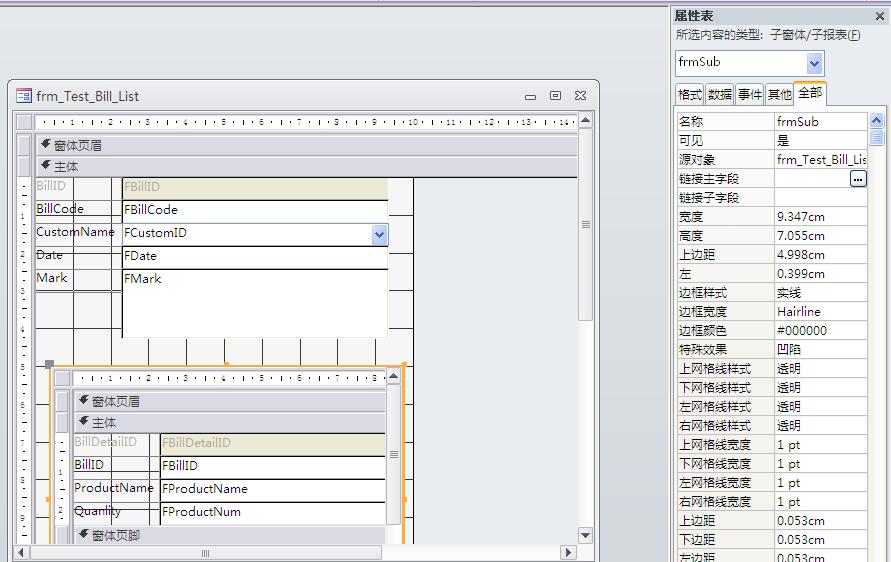Click the 可见 property value

[821, 140]
